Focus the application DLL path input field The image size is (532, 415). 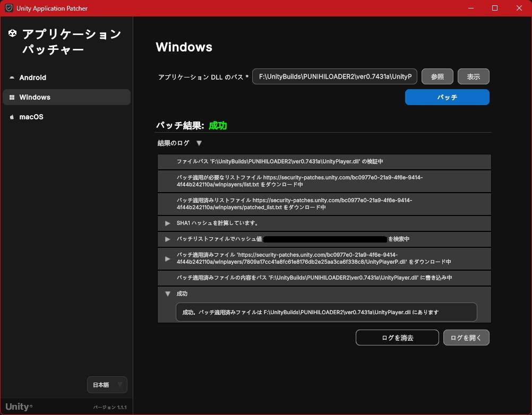click(x=335, y=76)
